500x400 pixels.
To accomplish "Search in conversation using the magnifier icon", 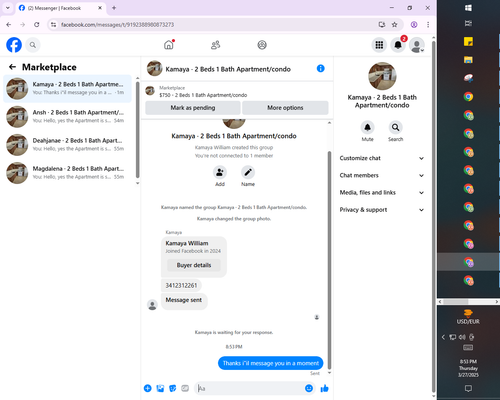I will click(x=395, y=127).
